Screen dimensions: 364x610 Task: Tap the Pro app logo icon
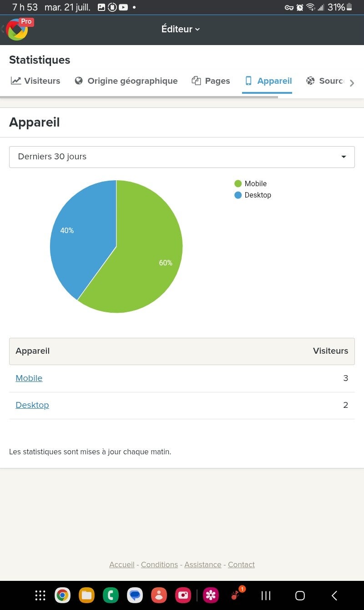18,29
